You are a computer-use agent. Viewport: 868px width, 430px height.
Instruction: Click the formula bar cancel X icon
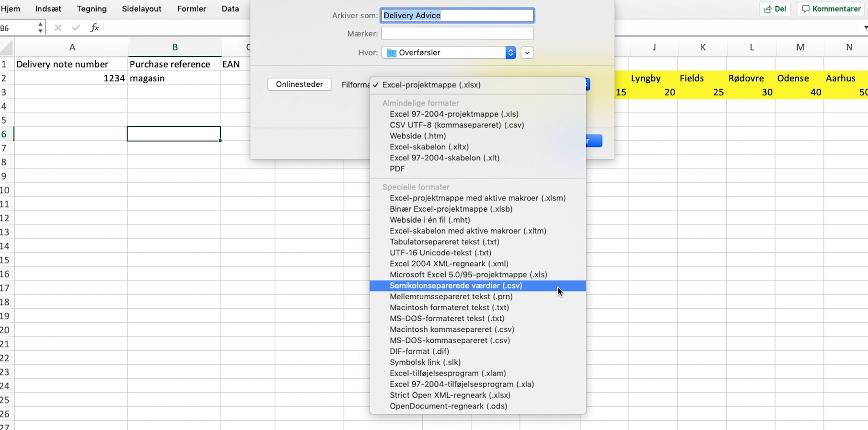click(58, 28)
